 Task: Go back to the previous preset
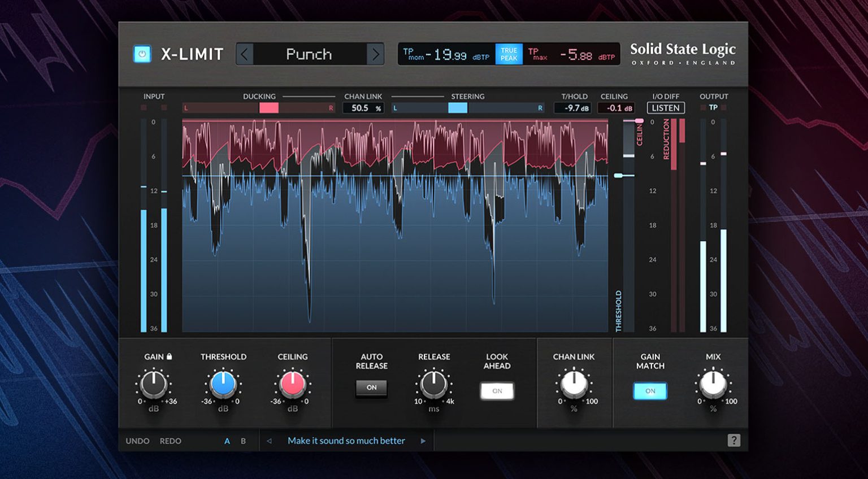coord(243,54)
